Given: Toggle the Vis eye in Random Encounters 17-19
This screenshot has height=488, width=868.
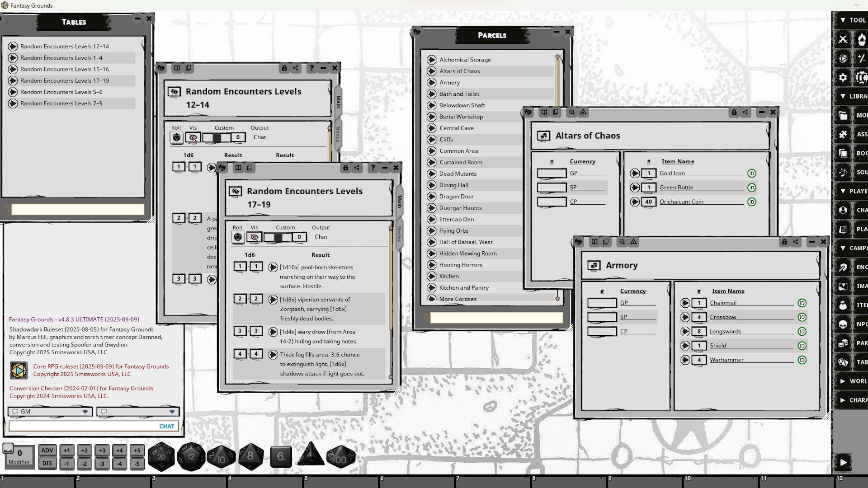Looking at the screenshot, I should click(x=255, y=237).
